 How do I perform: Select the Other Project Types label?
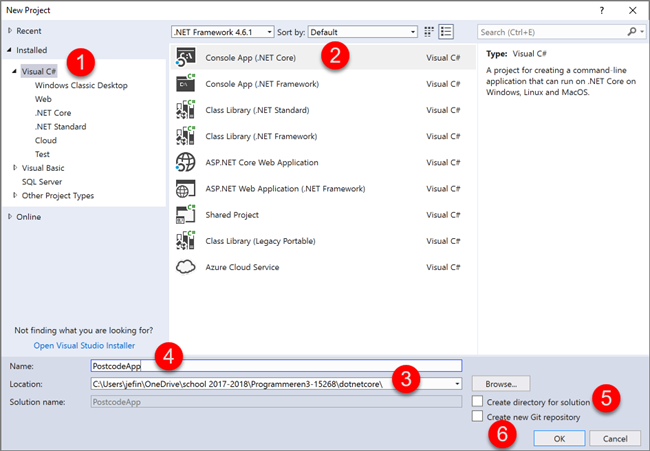point(58,195)
